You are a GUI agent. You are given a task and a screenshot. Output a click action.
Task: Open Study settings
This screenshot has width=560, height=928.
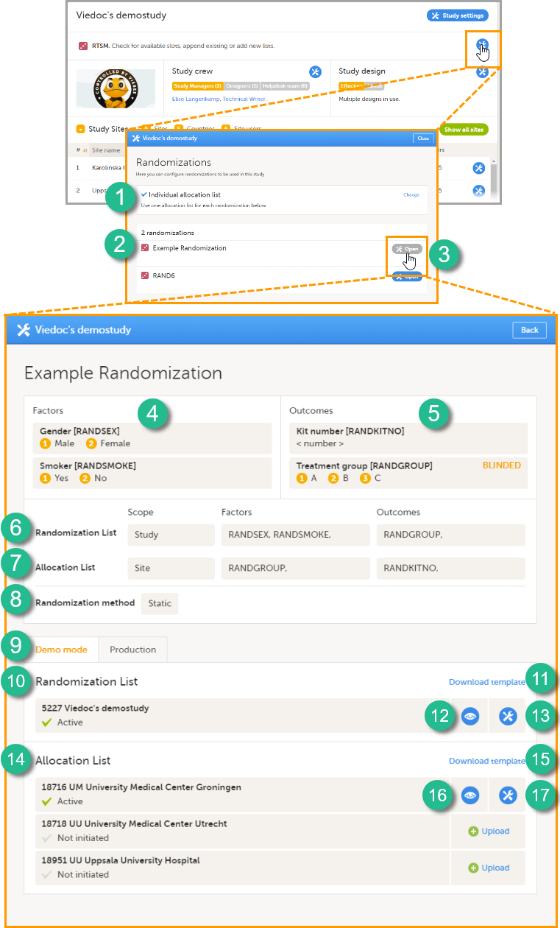point(457,15)
